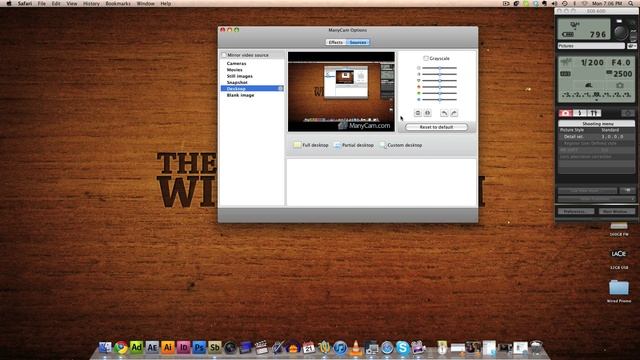Choose the Partial desktop source icon
This screenshot has width=640, height=360.
337,145
